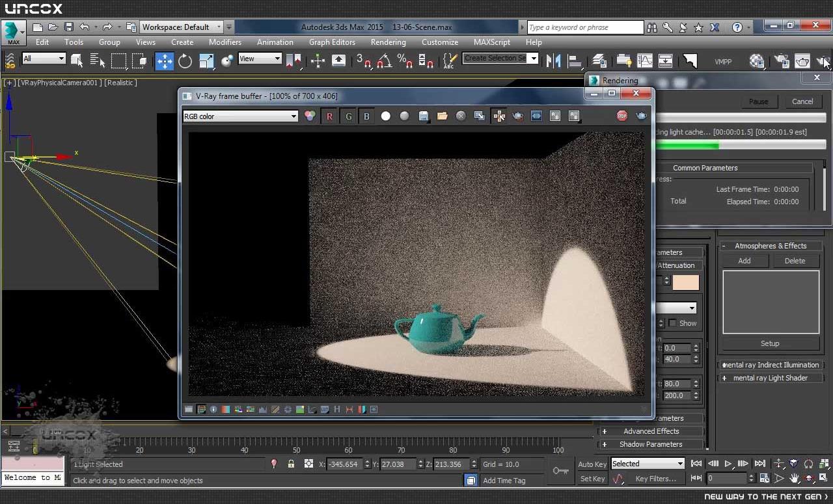The width and height of the screenshot is (833, 504).
Task: Mirror the selected object
Action: point(553,60)
